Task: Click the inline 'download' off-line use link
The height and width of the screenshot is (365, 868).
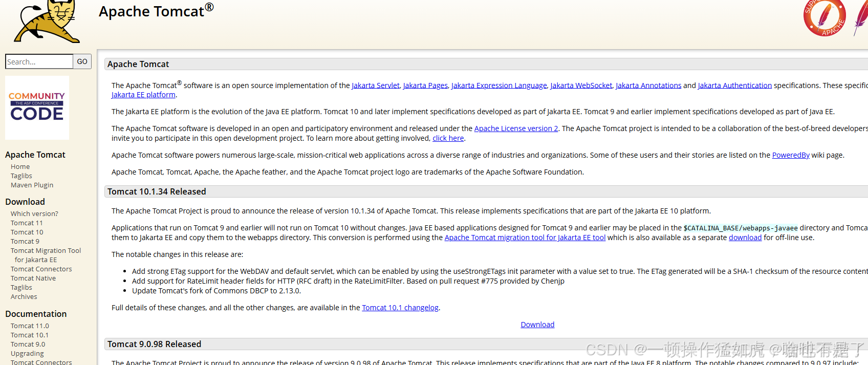Action: tap(745, 238)
